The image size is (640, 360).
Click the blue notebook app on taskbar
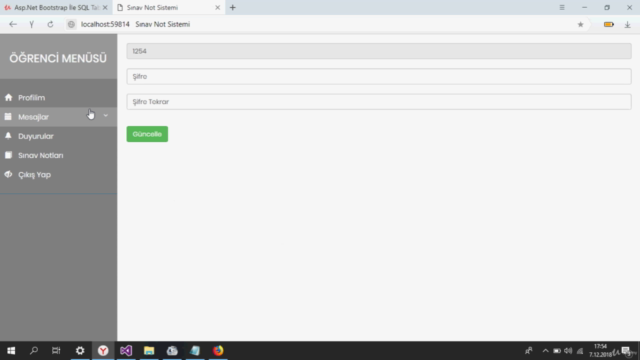tap(195, 351)
